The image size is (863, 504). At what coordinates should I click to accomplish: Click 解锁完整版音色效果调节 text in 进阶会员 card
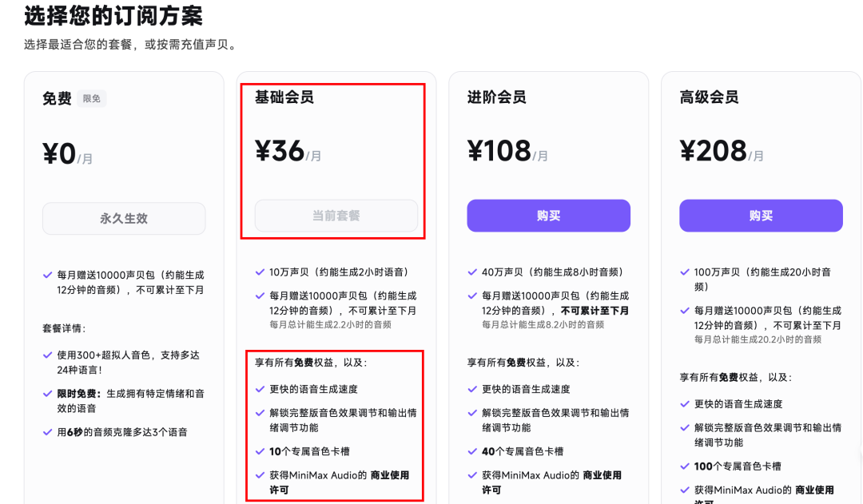tap(555, 420)
